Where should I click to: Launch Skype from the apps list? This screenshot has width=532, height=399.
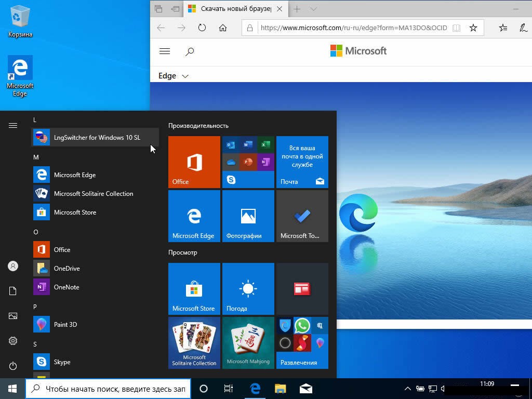[x=95, y=362]
